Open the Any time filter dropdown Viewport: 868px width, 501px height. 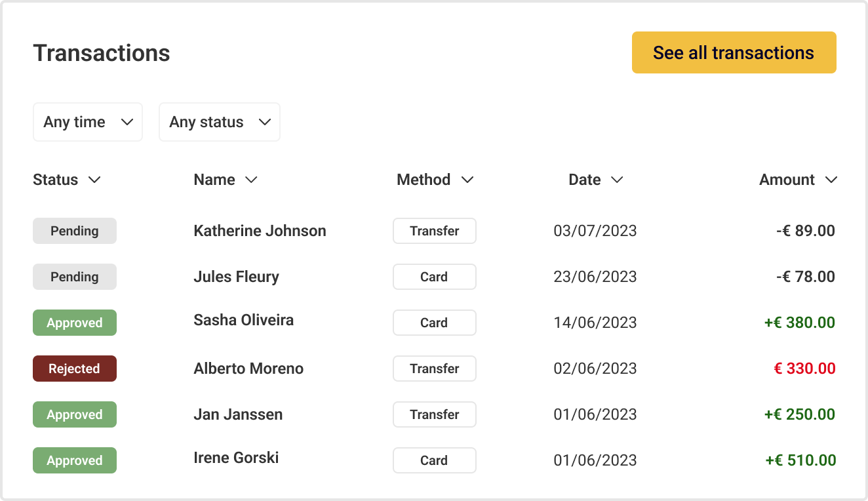coord(88,122)
